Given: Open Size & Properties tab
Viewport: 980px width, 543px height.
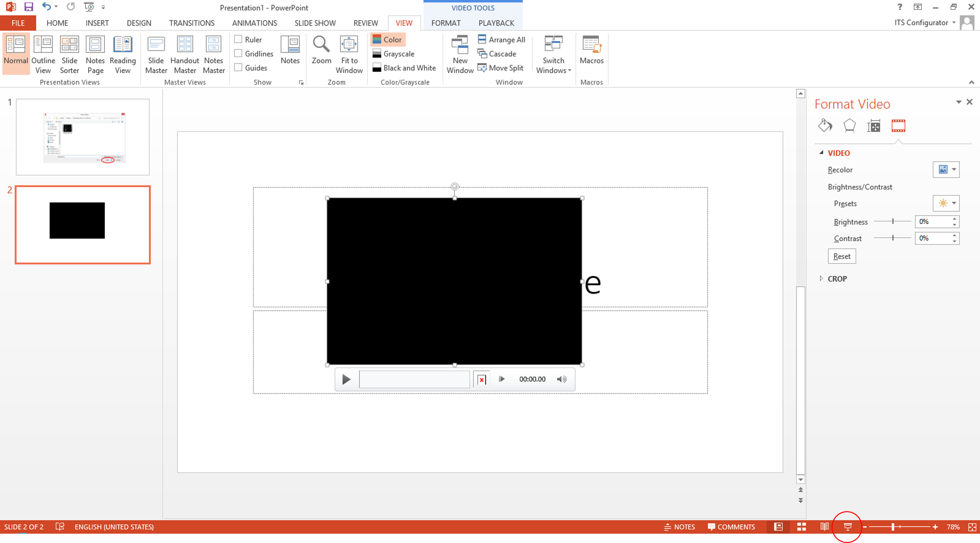Looking at the screenshot, I should [x=874, y=126].
